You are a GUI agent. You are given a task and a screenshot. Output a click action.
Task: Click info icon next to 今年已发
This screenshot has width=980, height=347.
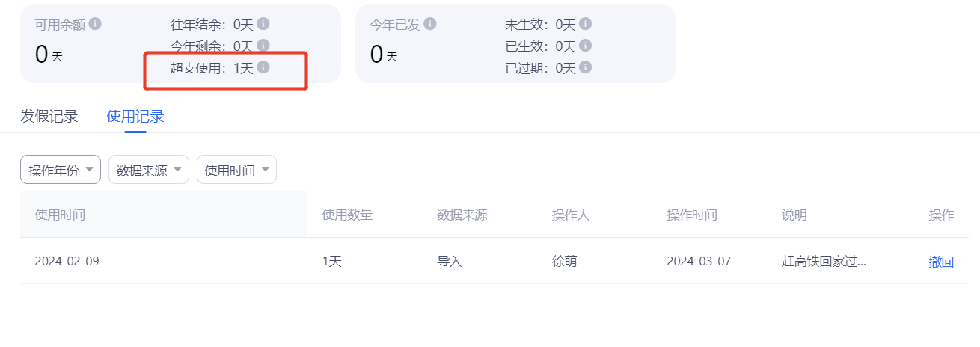tap(430, 23)
